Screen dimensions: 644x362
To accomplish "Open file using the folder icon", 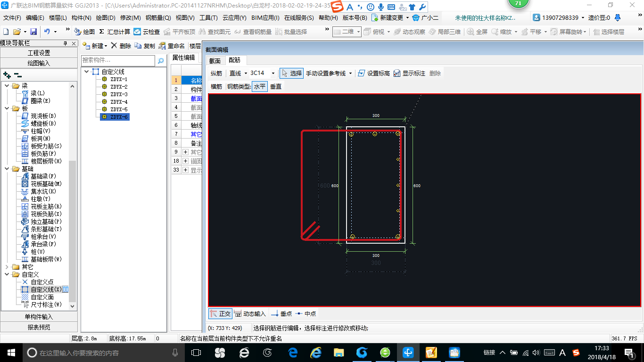I will point(17,32).
